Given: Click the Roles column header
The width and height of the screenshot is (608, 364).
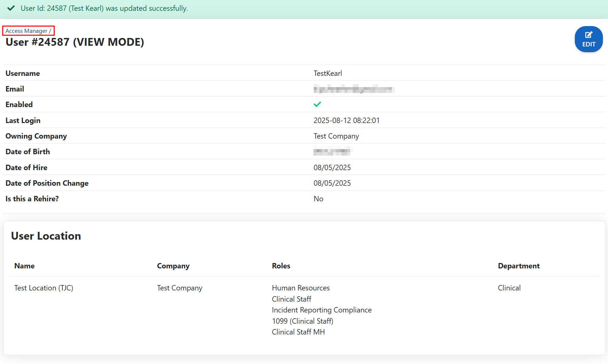Looking at the screenshot, I should pos(281,266).
